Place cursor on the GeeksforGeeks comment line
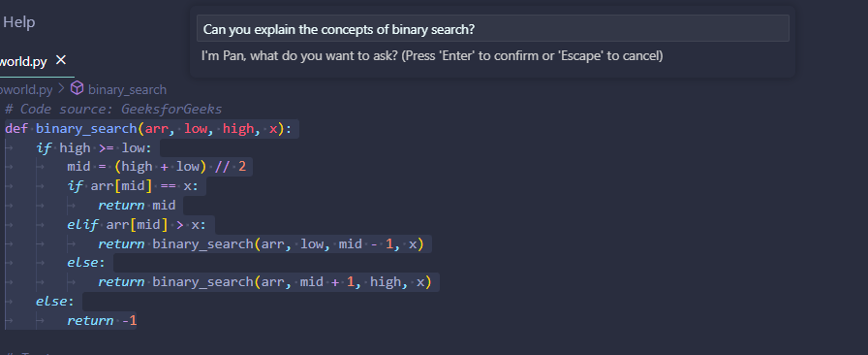This screenshot has width=868, height=355. (113, 109)
